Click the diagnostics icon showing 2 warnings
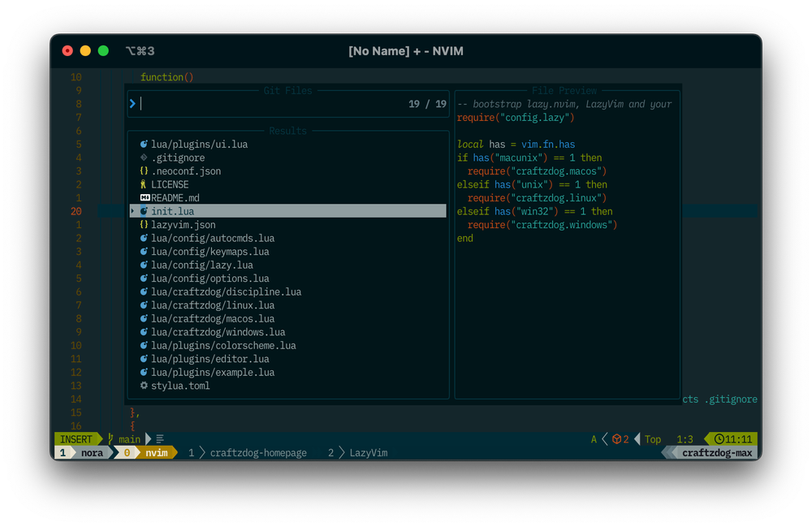Viewport: 812px width, 527px height. coord(618,438)
